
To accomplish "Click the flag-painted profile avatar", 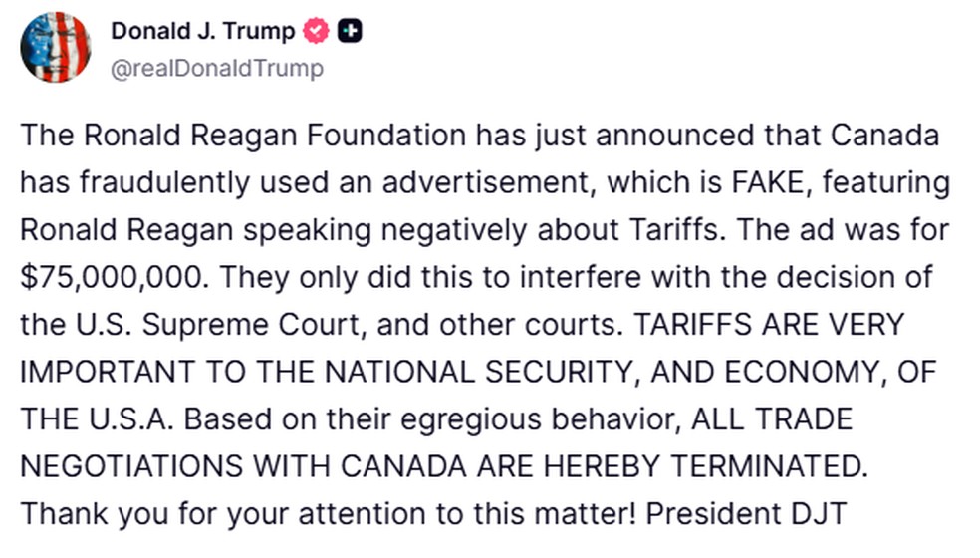I will pos(56,47).
